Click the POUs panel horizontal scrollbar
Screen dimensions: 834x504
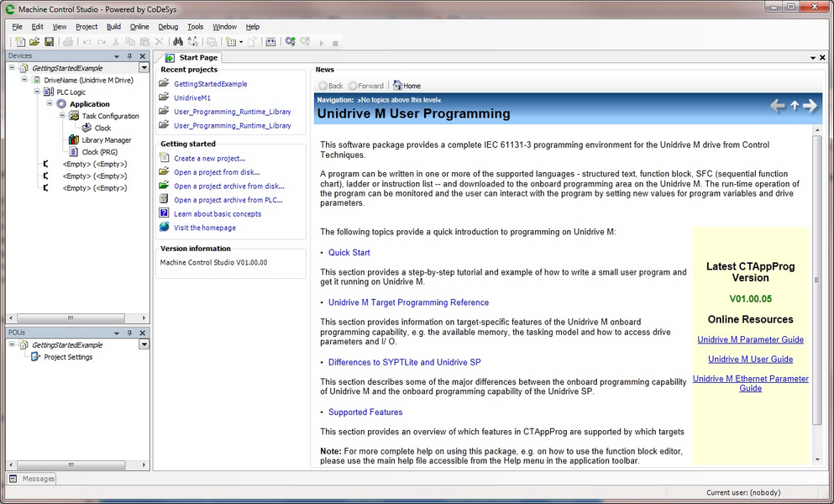click(x=71, y=465)
